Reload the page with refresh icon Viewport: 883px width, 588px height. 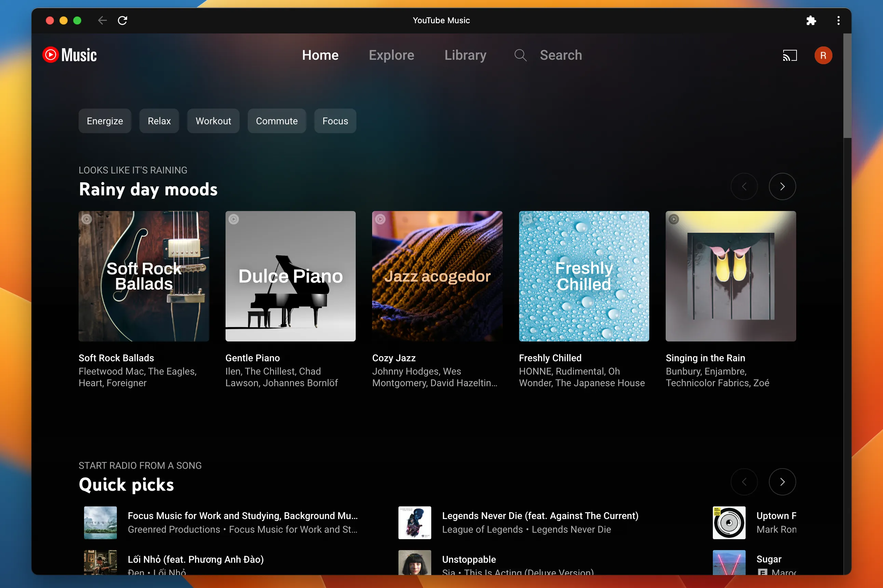[123, 20]
